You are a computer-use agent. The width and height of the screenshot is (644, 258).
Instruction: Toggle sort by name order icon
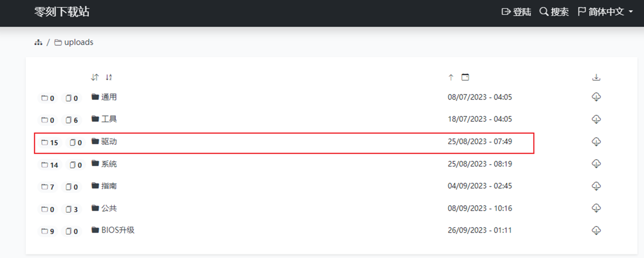pyautogui.click(x=95, y=77)
